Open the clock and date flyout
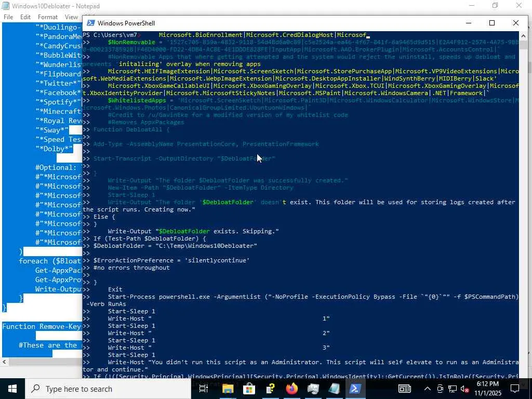 pos(487,389)
